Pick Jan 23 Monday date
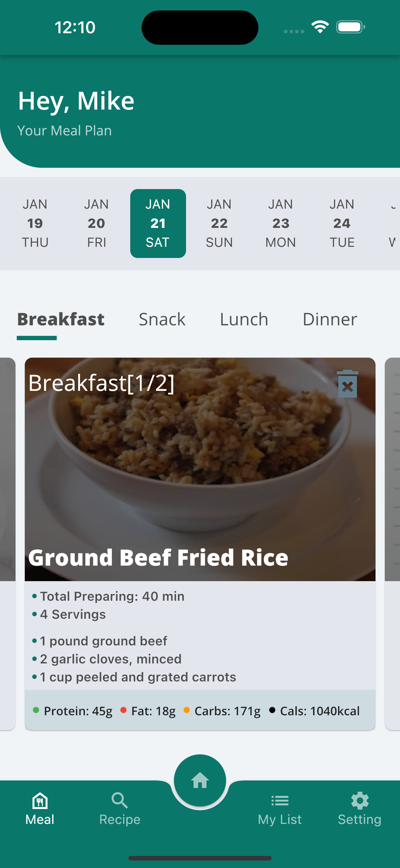The height and width of the screenshot is (868, 400). click(281, 223)
